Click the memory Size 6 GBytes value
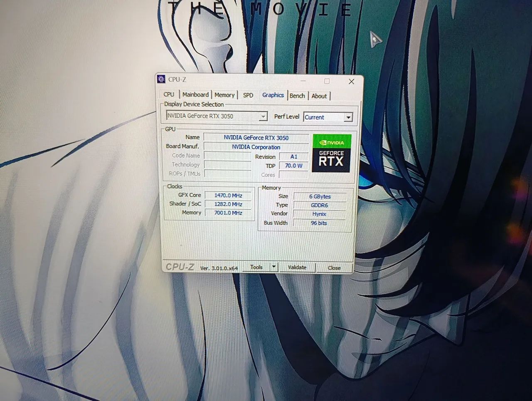Image resolution: width=532 pixels, height=401 pixels. tap(320, 196)
